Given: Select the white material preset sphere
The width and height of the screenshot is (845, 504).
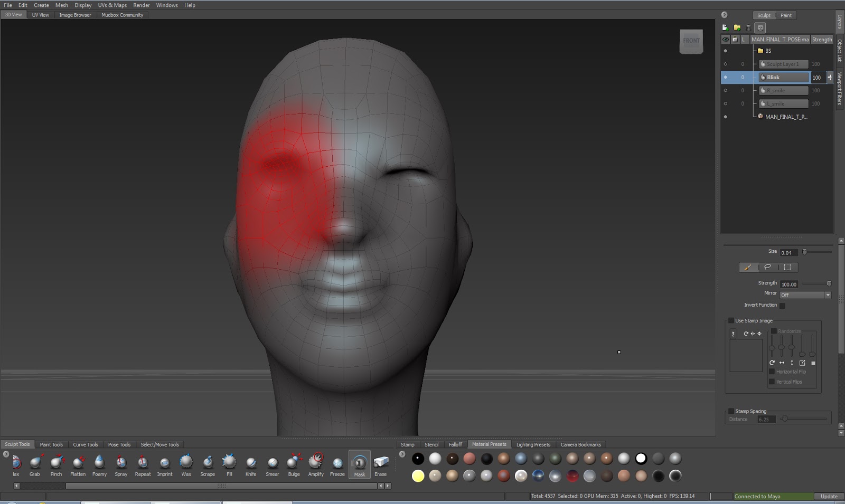Looking at the screenshot, I should click(642, 459).
